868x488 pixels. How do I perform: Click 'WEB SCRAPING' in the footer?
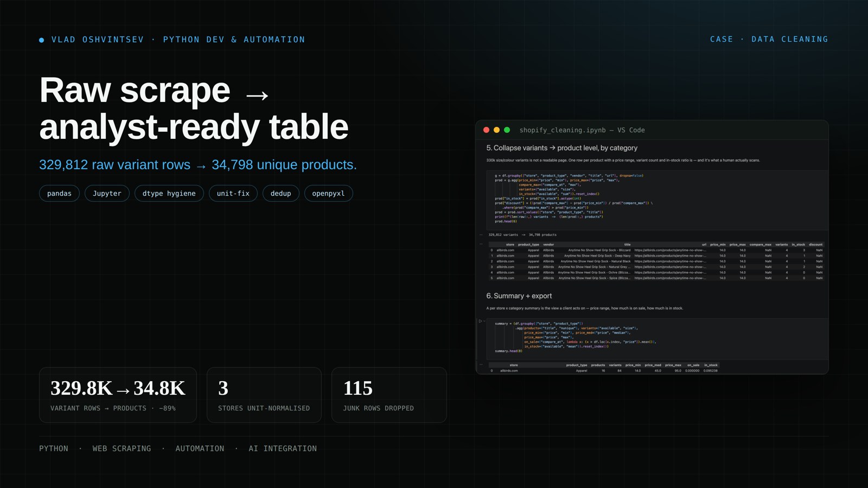tap(122, 448)
